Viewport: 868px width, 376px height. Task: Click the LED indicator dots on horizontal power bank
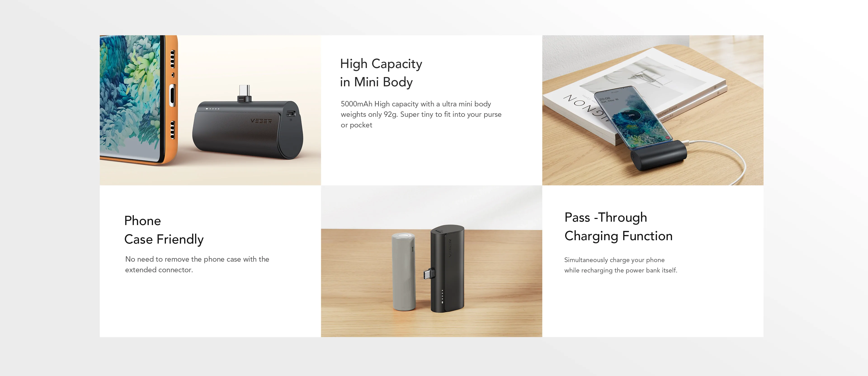click(213, 109)
